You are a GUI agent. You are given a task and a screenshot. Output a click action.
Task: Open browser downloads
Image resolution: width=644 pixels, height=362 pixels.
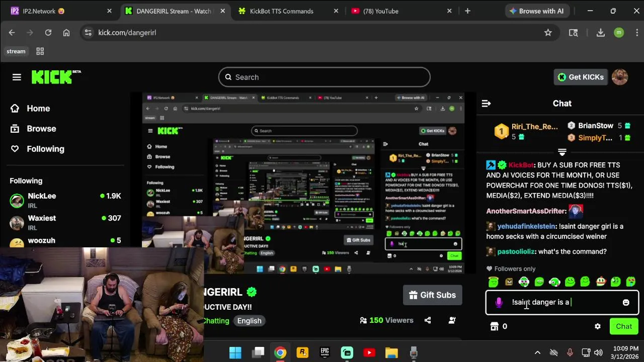click(600, 33)
